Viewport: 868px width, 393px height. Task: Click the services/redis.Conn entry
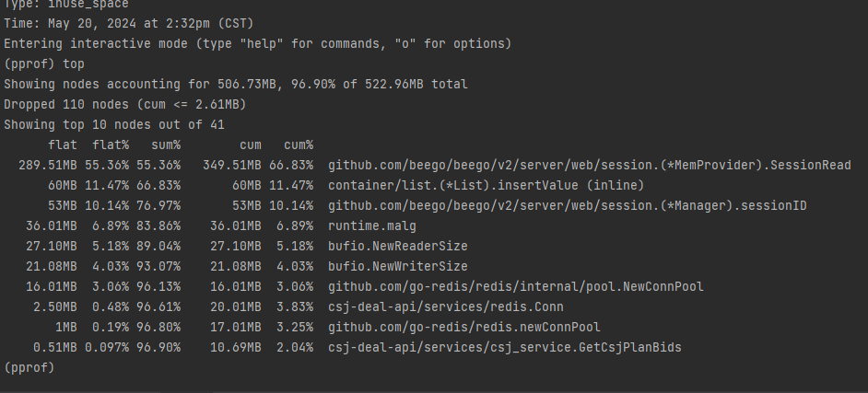[x=446, y=306]
